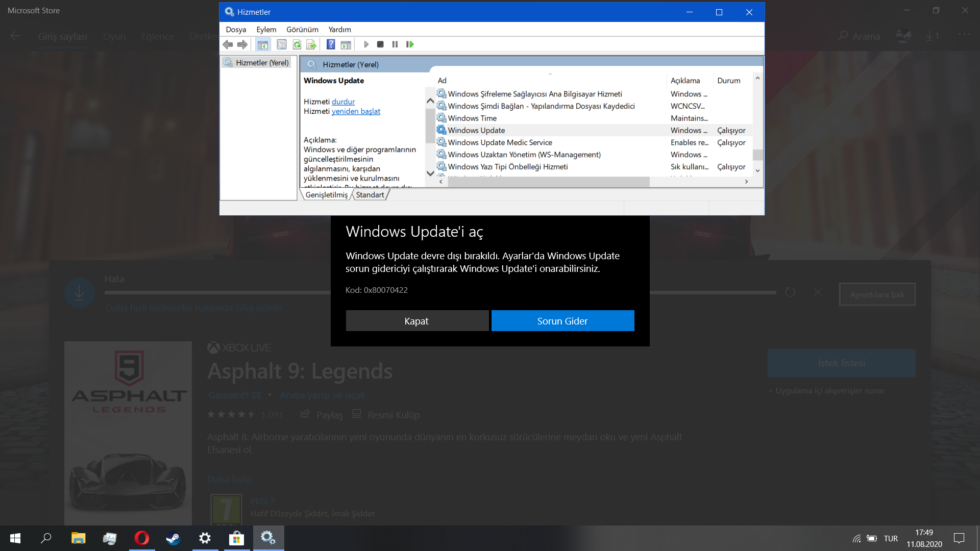
Task: Sort by the Açıklama column header
Action: click(689, 81)
